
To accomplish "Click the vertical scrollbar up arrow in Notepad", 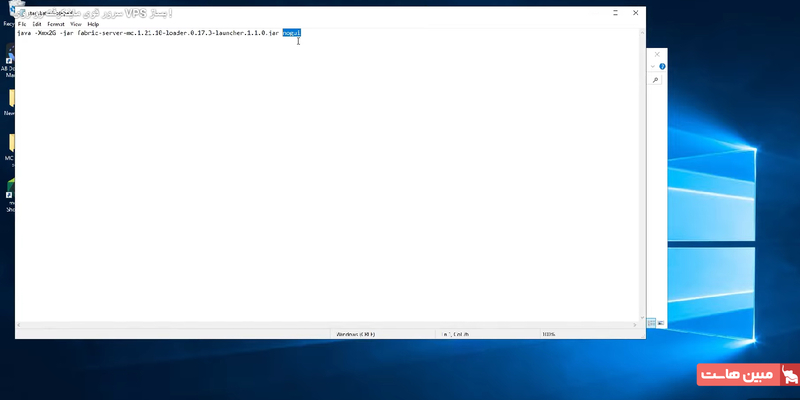I will (640, 32).
